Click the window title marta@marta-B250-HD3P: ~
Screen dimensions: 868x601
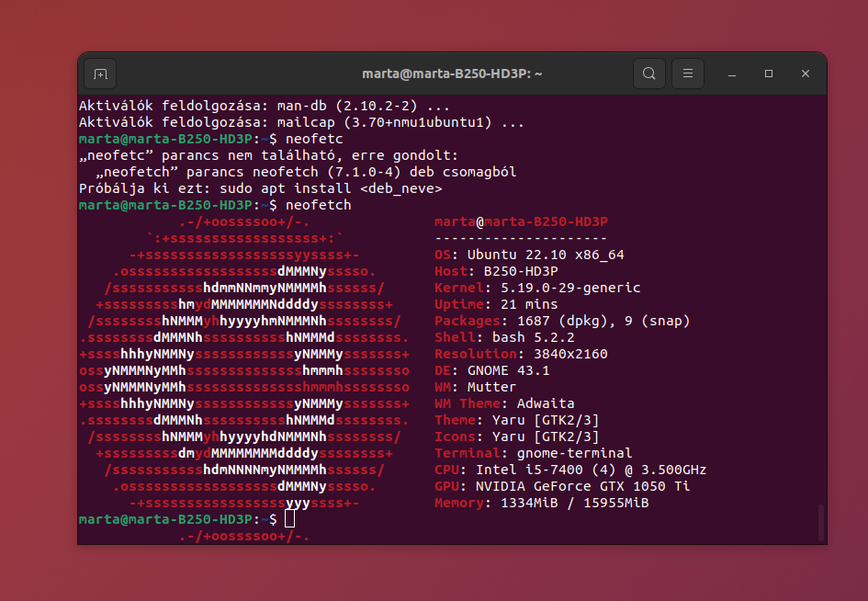[x=452, y=74]
